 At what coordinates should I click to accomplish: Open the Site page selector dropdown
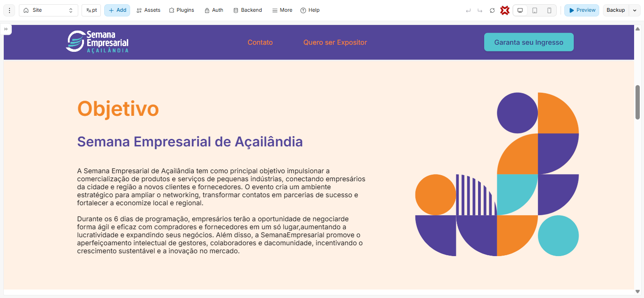tap(49, 10)
